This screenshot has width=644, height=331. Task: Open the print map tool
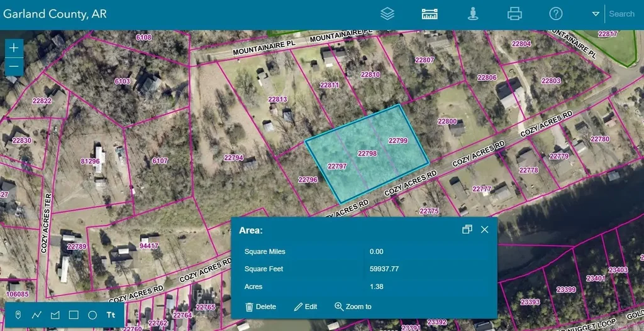[x=514, y=14]
